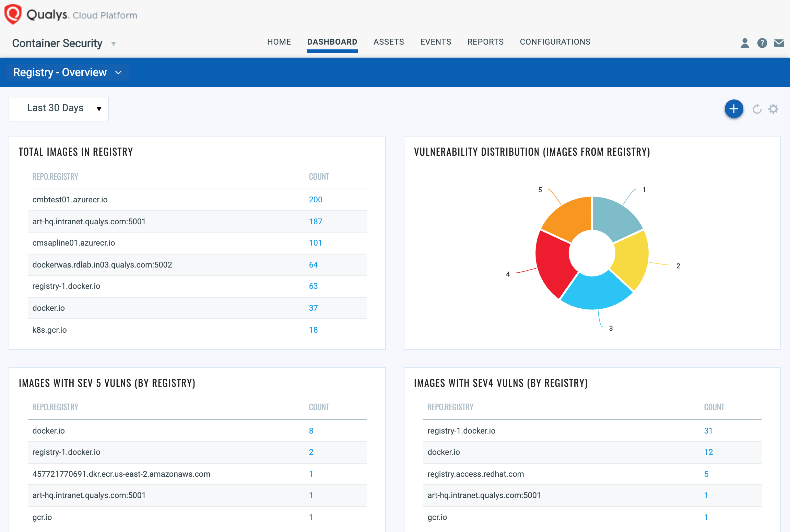Open the Configurations tab
This screenshot has height=532, width=790.
tap(555, 42)
